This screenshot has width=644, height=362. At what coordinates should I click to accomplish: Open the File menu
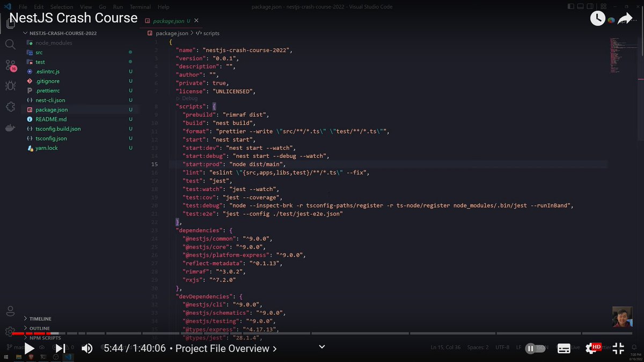point(24,7)
